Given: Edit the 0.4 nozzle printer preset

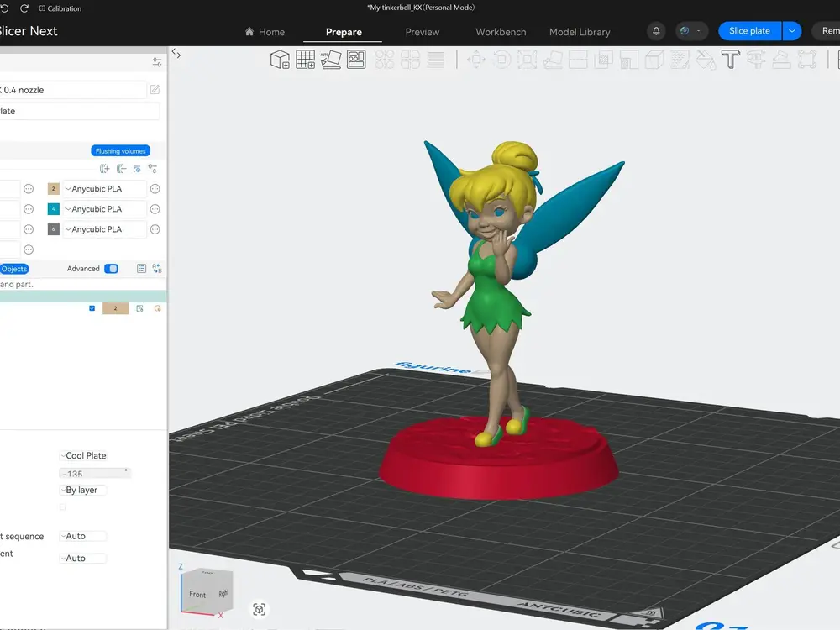Looking at the screenshot, I should 155,90.
